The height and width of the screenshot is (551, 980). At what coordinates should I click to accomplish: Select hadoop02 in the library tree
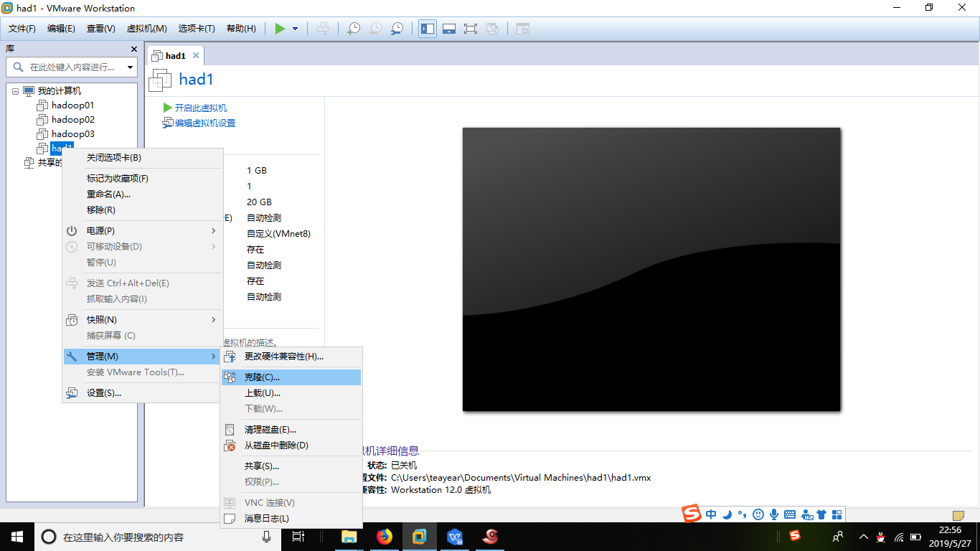pos(72,120)
